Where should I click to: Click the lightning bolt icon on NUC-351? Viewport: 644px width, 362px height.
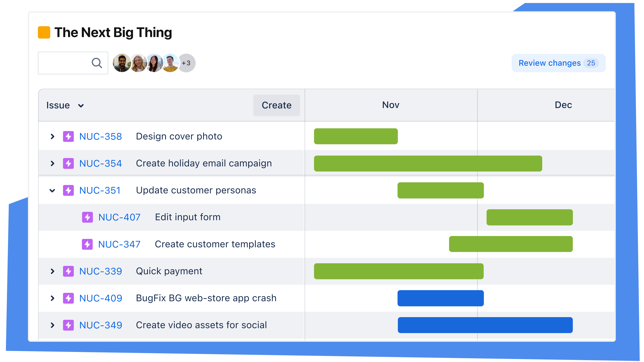coord(68,190)
